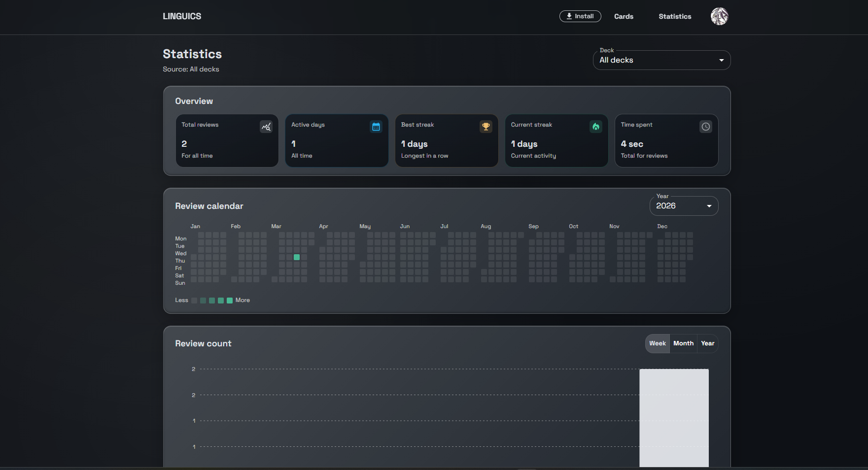
Task: Switch review count to Month view
Action: tap(683, 343)
